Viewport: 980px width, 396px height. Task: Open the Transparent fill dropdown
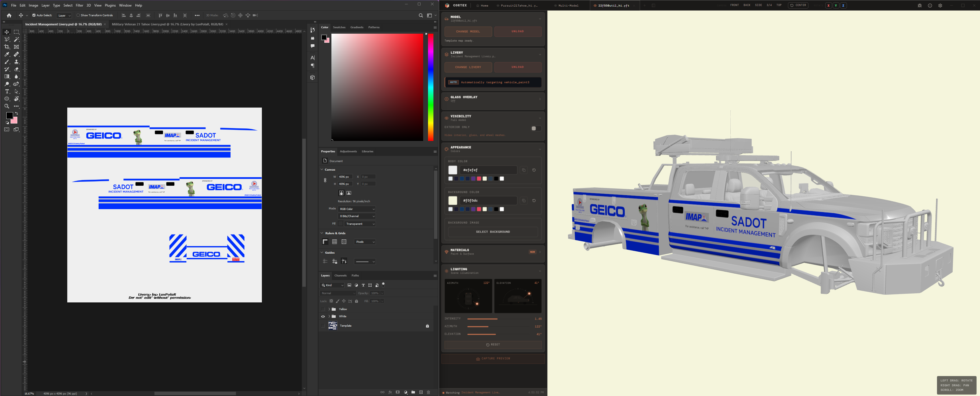tap(360, 224)
